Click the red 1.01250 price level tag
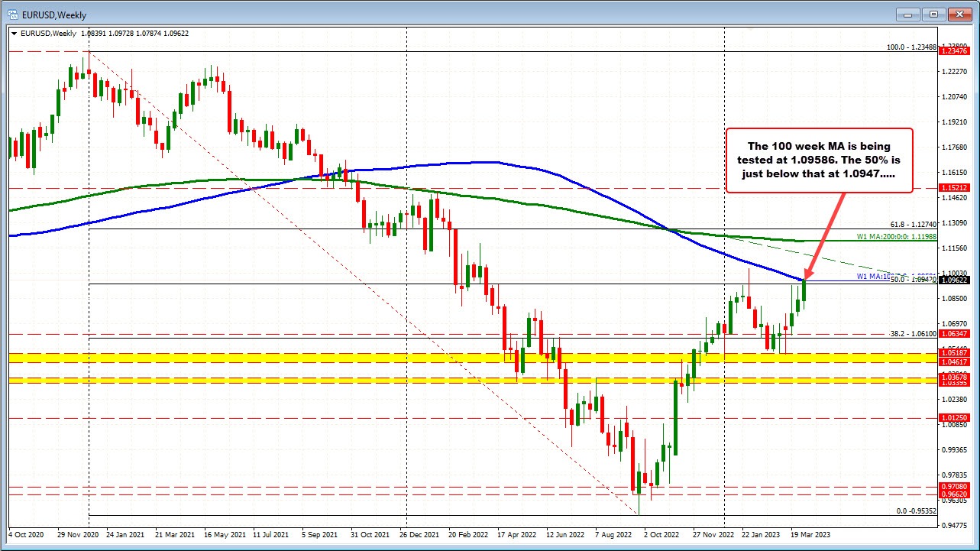The image size is (980, 551). coord(954,418)
